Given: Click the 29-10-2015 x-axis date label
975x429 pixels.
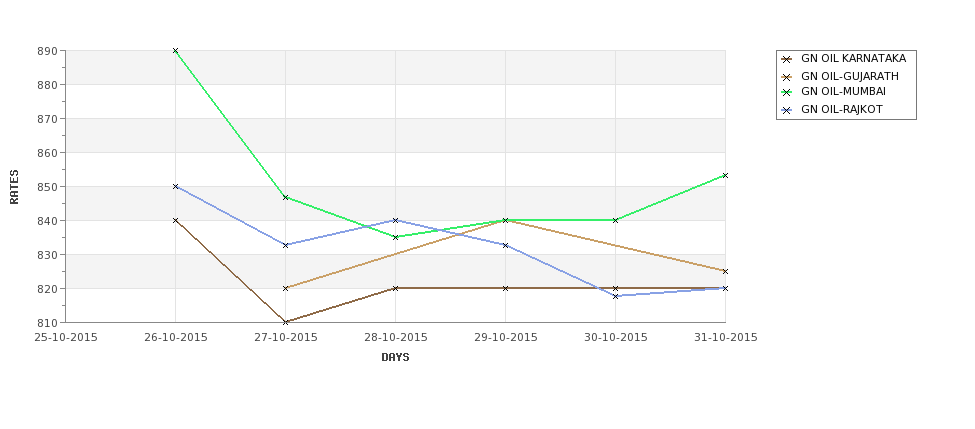Looking at the screenshot, I should tap(506, 338).
